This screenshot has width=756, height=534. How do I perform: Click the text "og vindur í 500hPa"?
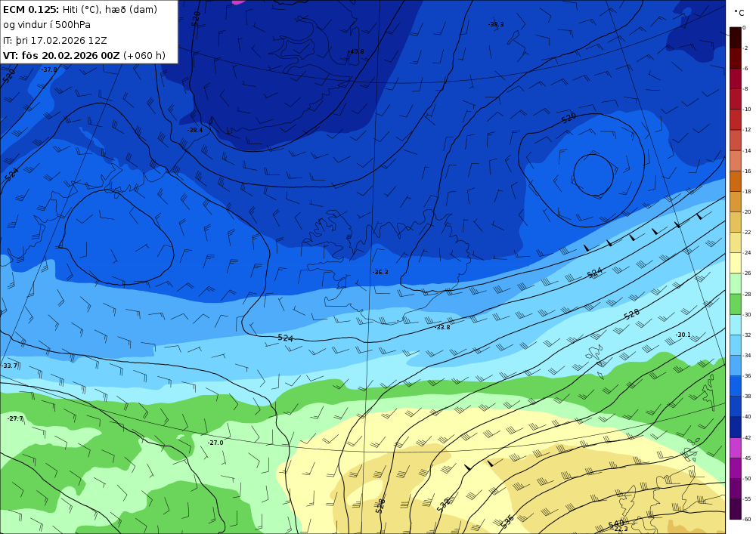(47, 25)
